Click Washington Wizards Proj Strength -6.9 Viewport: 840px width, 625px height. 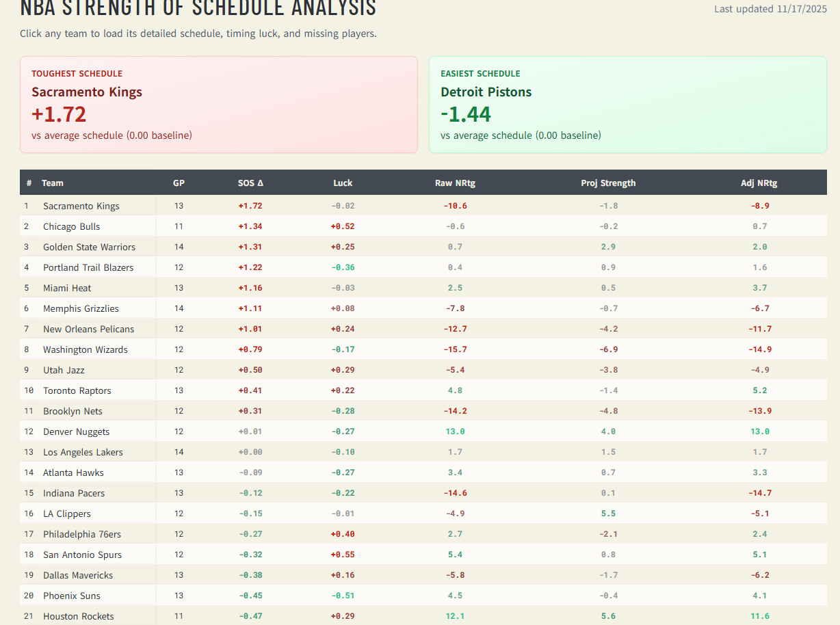click(x=608, y=349)
